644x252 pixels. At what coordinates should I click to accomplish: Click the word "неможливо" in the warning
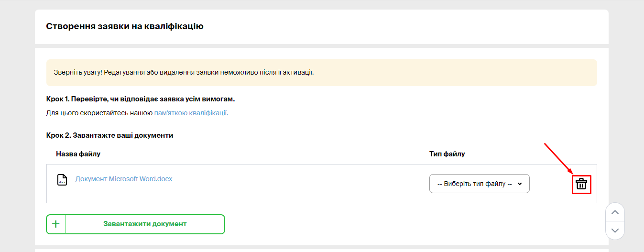tap(238, 73)
